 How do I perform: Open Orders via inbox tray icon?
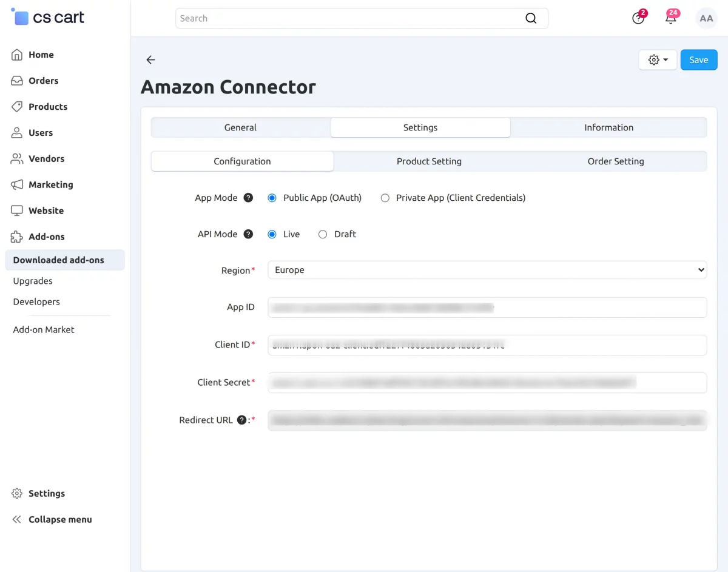(x=17, y=81)
